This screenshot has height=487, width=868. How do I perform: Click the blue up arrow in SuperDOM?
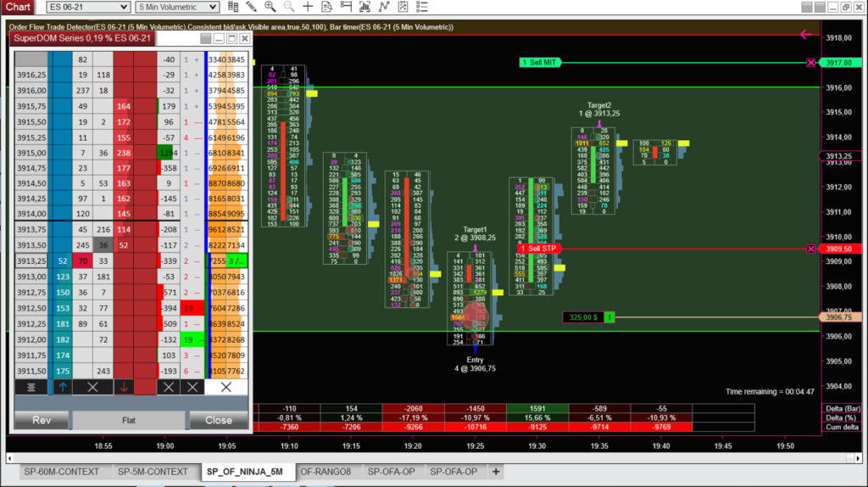[60, 387]
